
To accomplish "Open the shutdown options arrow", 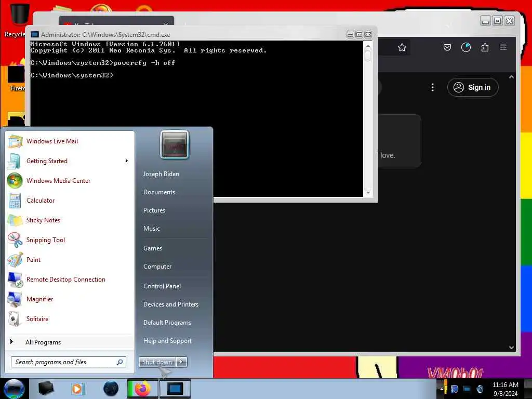I will 181,362.
